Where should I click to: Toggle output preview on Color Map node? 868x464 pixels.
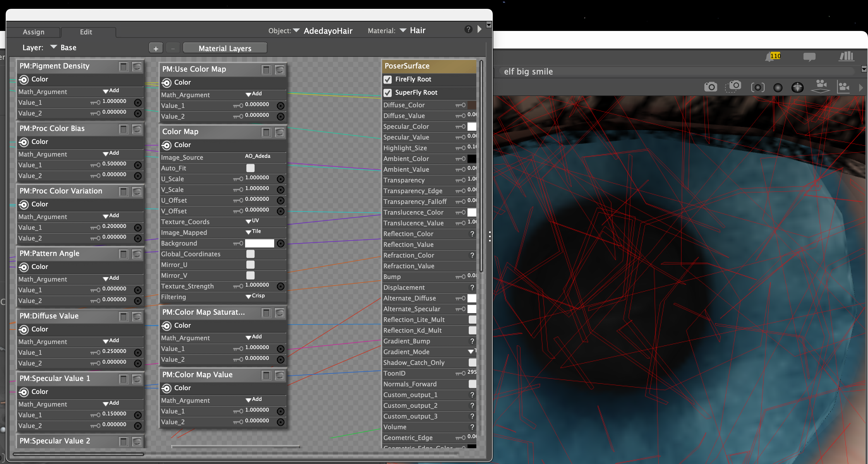click(280, 132)
